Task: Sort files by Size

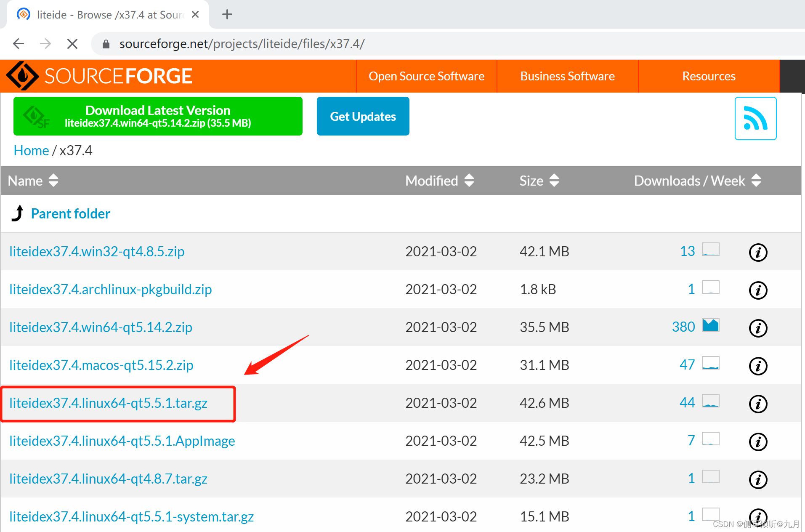Action: (539, 181)
